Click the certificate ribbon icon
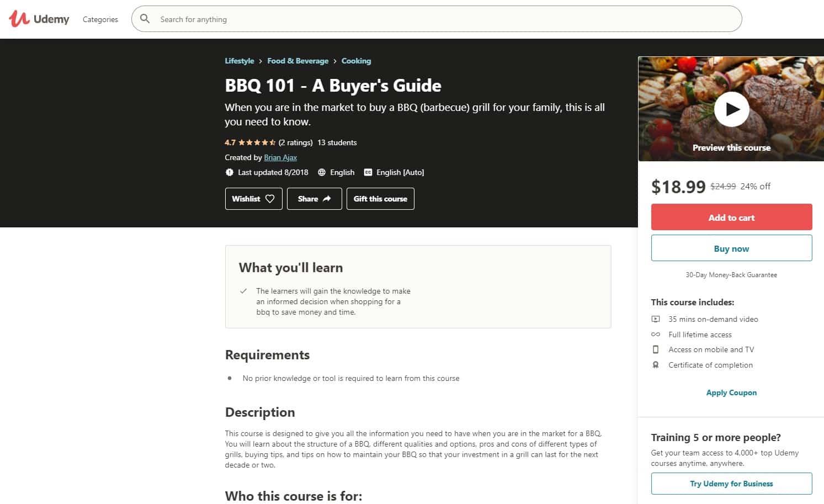 (x=656, y=365)
